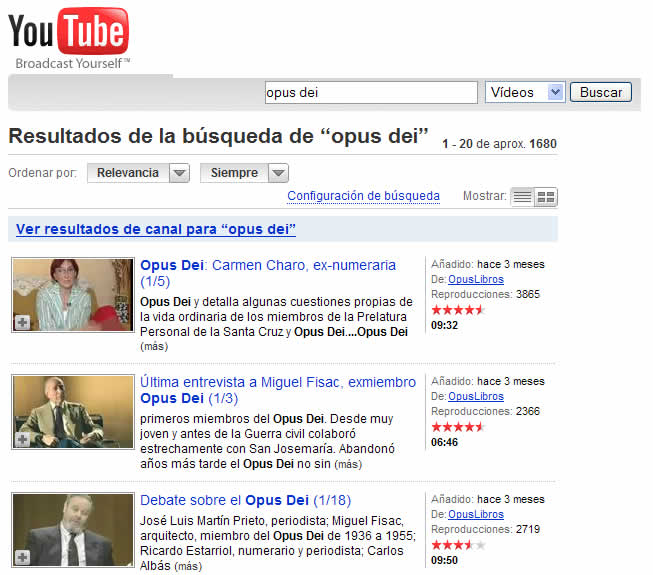Open Debate sobre el Opus Dei (1/18) link

click(x=245, y=500)
